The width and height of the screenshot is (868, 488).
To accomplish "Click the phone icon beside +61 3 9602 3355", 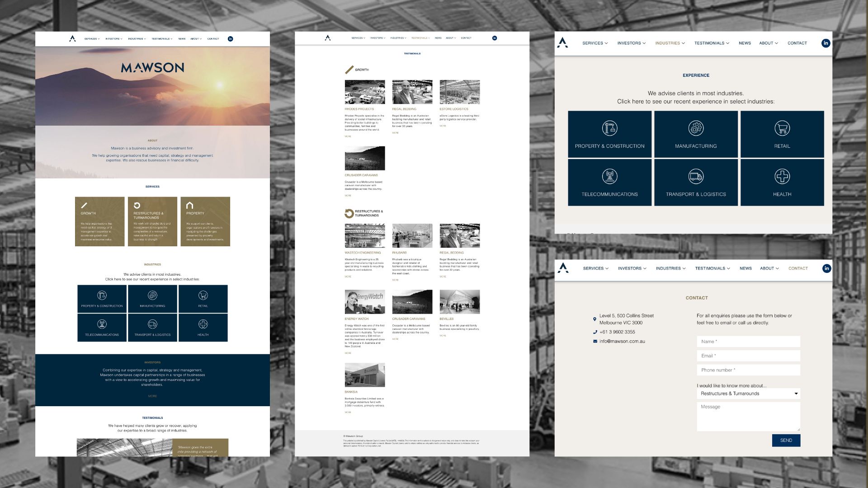I will pos(595,332).
